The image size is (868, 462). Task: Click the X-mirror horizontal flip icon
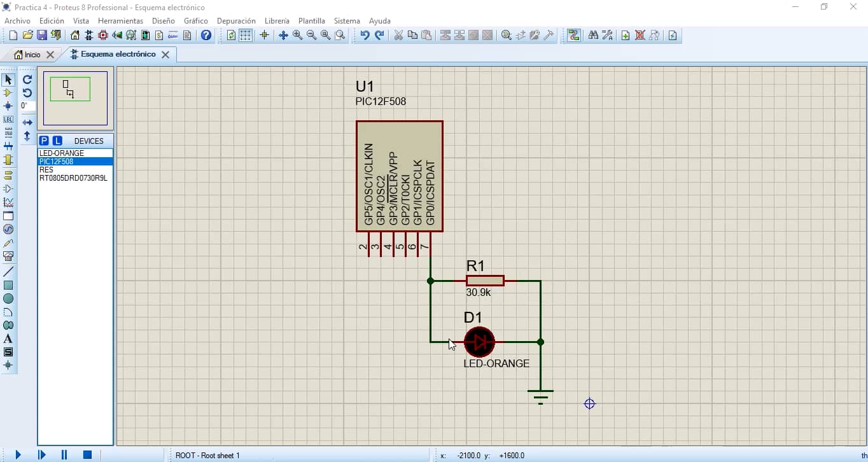point(27,122)
